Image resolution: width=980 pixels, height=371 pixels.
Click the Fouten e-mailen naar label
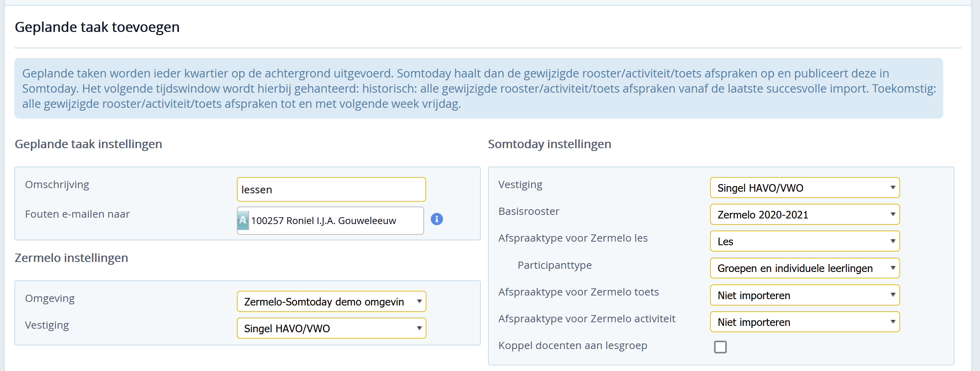[77, 214]
